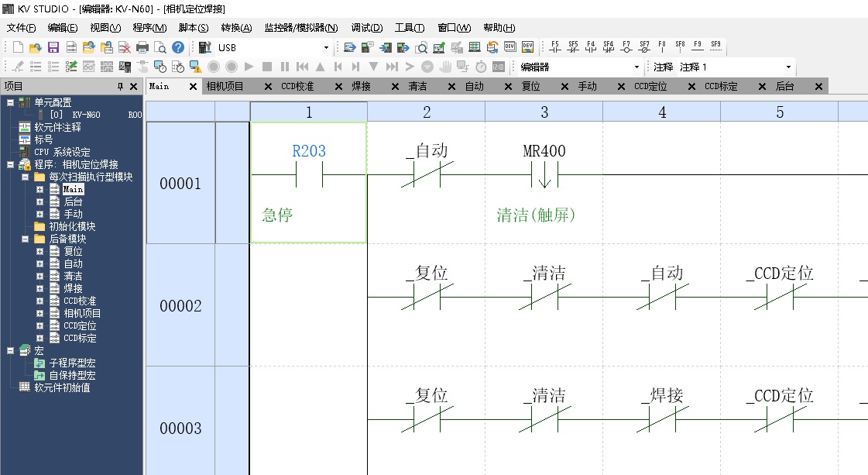Open the 注释 1 comment dropdown
The width and height of the screenshot is (868, 475).
[x=788, y=67]
